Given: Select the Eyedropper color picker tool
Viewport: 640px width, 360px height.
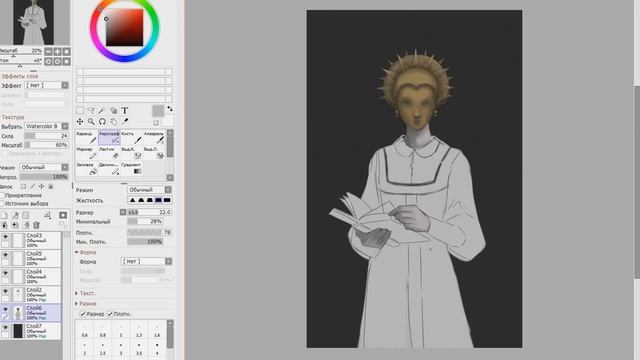Looking at the screenshot, I should (x=124, y=122).
